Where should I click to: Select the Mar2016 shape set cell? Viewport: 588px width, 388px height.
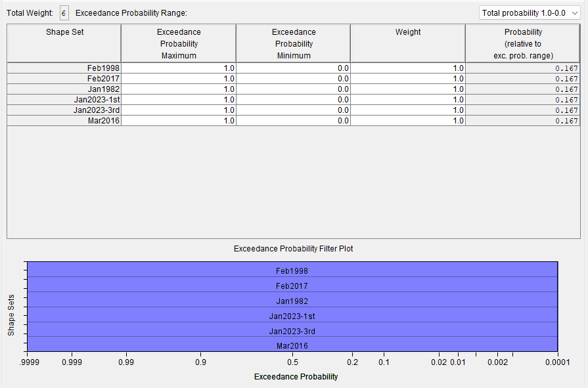[64, 121]
